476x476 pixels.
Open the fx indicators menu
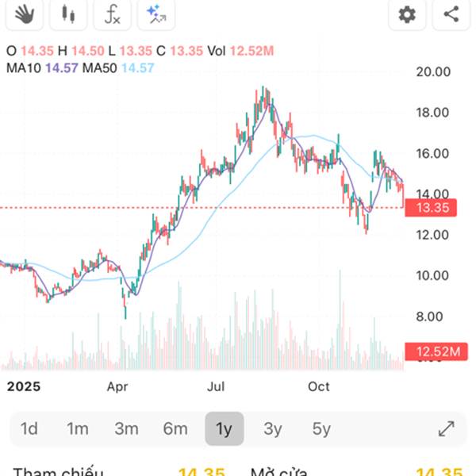coord(113,13)
